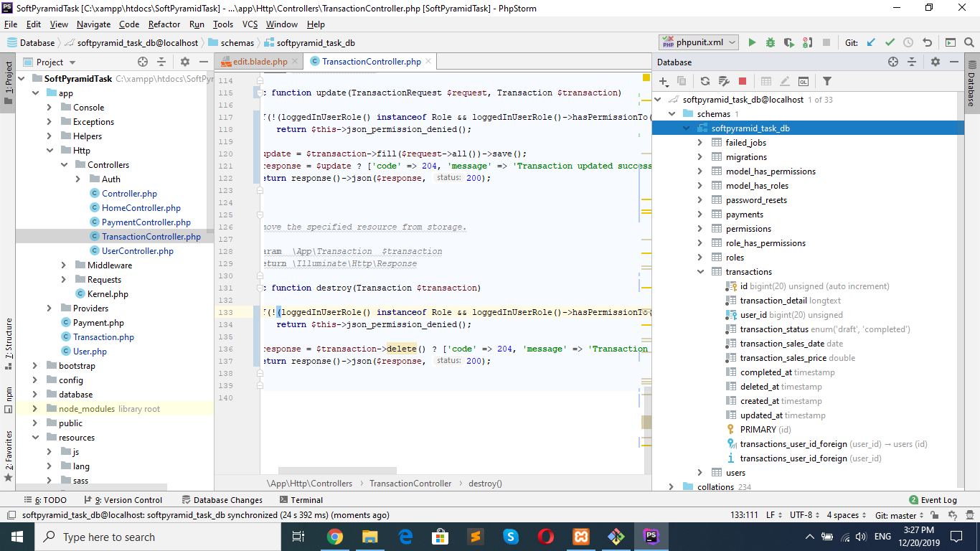Viewport: 980px width, 551px height.
Task: Open PaymentController.php in project tree
Action: pos(146,222)
